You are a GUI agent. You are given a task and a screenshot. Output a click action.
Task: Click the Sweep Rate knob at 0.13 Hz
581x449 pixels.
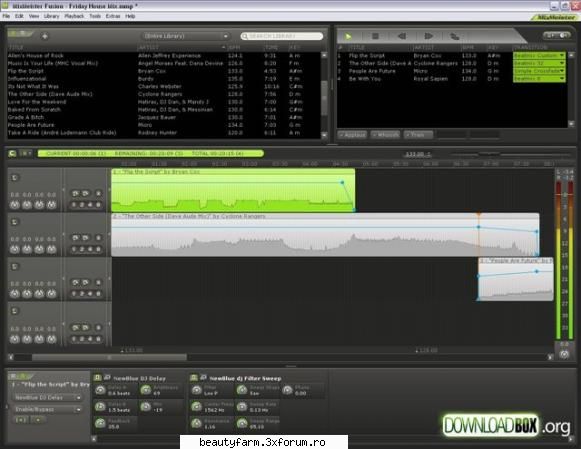242,407
